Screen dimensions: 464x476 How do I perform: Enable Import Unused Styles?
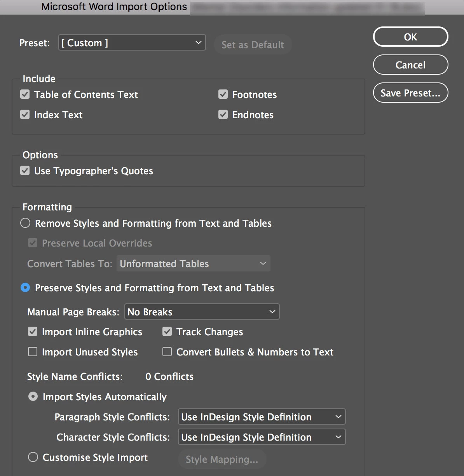point(33,352)
